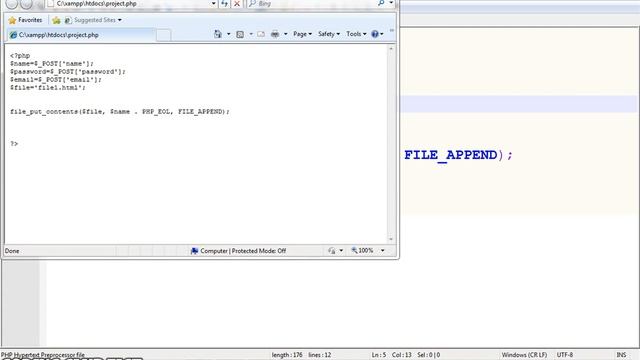Click the browser vertical scrollbar

click(391, 144)
